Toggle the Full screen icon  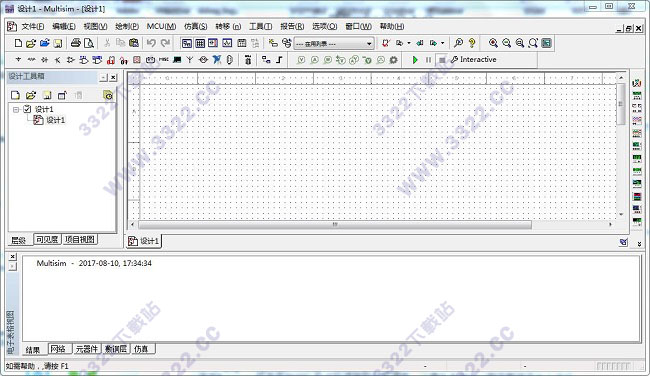546,43
